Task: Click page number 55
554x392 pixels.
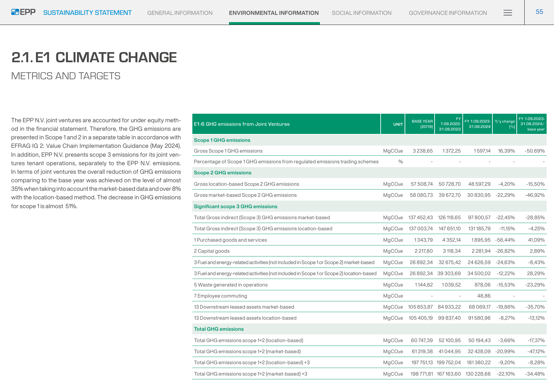Action: pyautogui.click(x=539, y=12)
